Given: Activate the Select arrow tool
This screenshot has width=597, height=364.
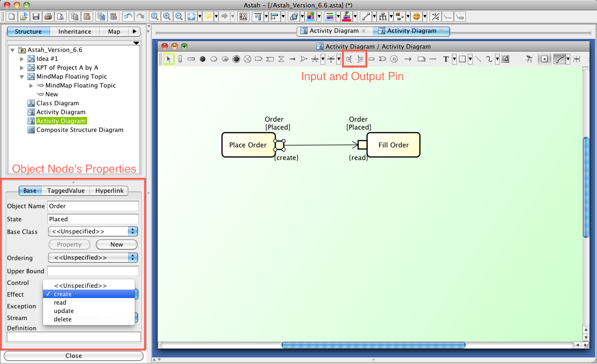Looking at the screenshot, I should (x=169, y=59).
